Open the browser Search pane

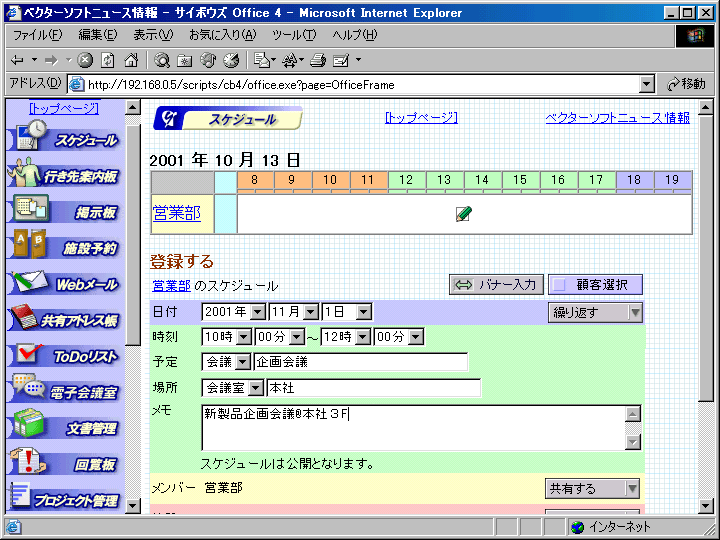point(162,60)
